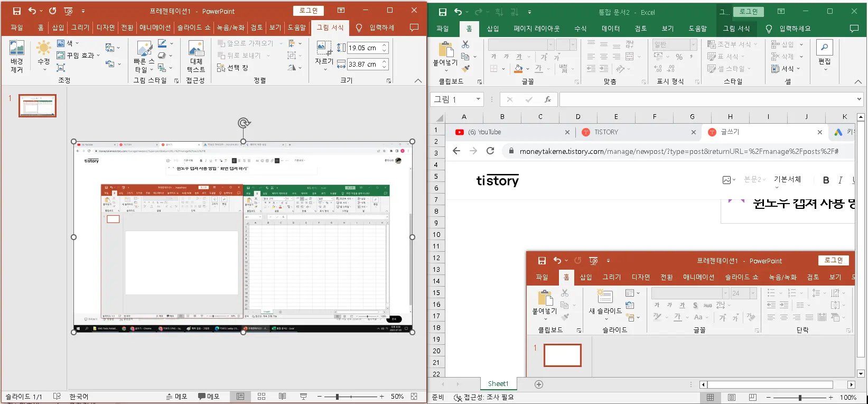Click the Format Painter brush in Excel

tap(465, 68)
